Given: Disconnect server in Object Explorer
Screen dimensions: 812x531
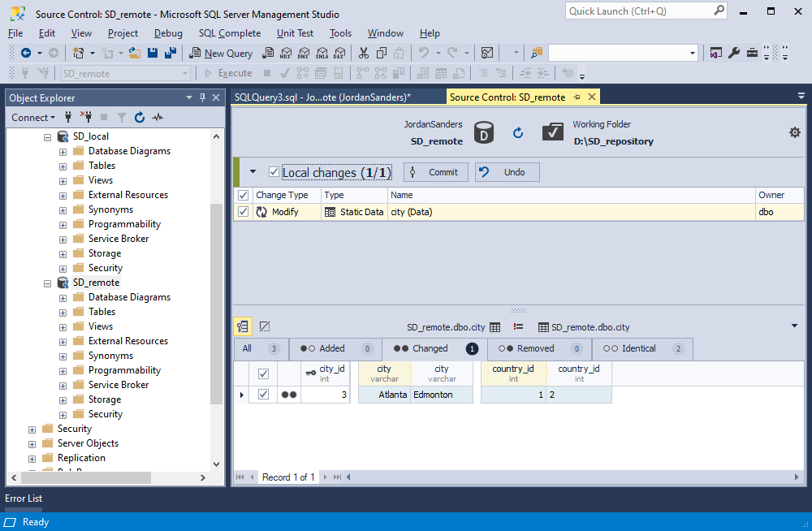Looking at the screenshot, I should [x=85, y=118].
